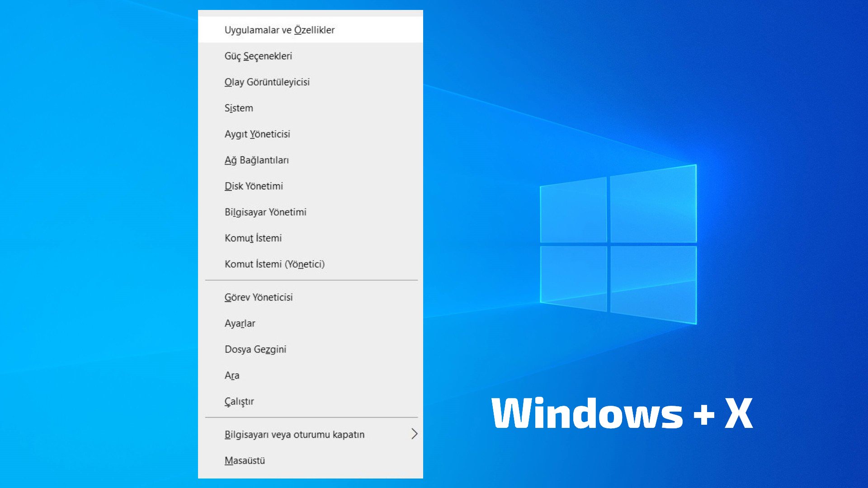Choose Disk Yönetimi
This screenshot has height=488, width=868.
(x=311, y=186)
